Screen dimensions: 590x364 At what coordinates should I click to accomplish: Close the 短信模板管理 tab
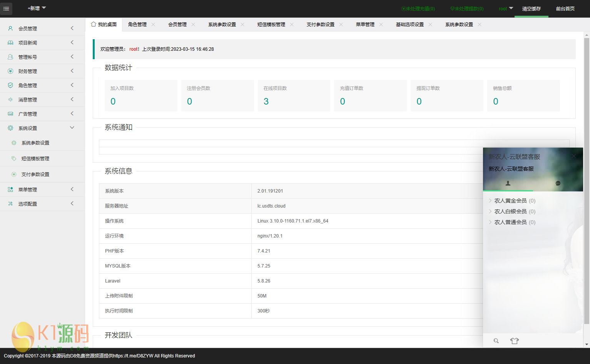pos(292,25)
